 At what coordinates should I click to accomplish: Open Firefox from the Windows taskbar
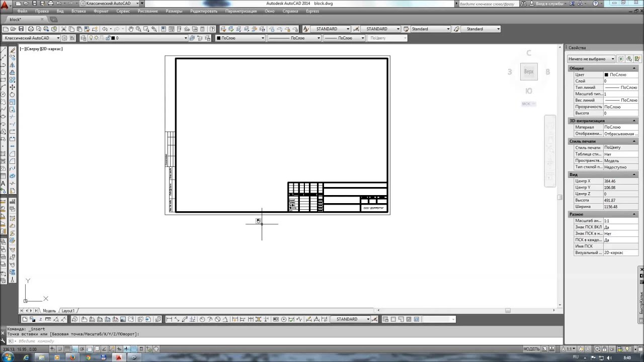click(72, 357)
